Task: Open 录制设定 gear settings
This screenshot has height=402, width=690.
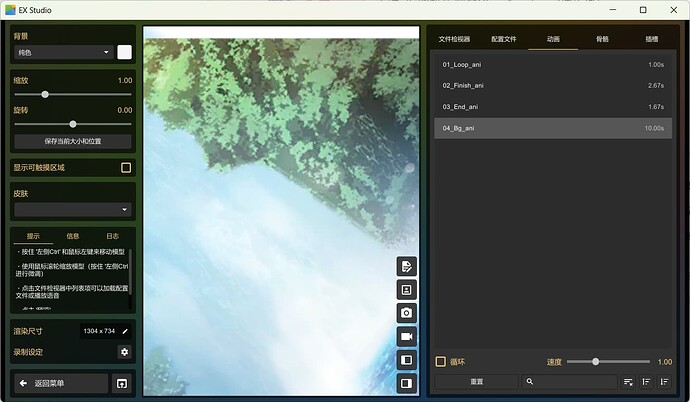Action: pyautogui.click(x=125, y=352)
